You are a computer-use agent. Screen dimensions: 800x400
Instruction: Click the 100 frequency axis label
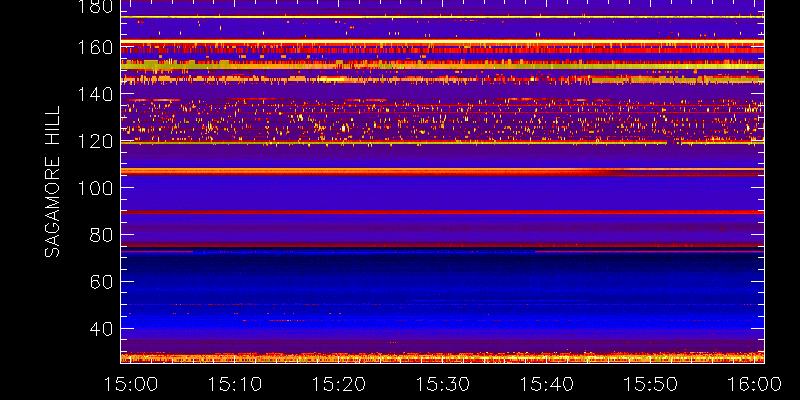(x=95, y=188)
